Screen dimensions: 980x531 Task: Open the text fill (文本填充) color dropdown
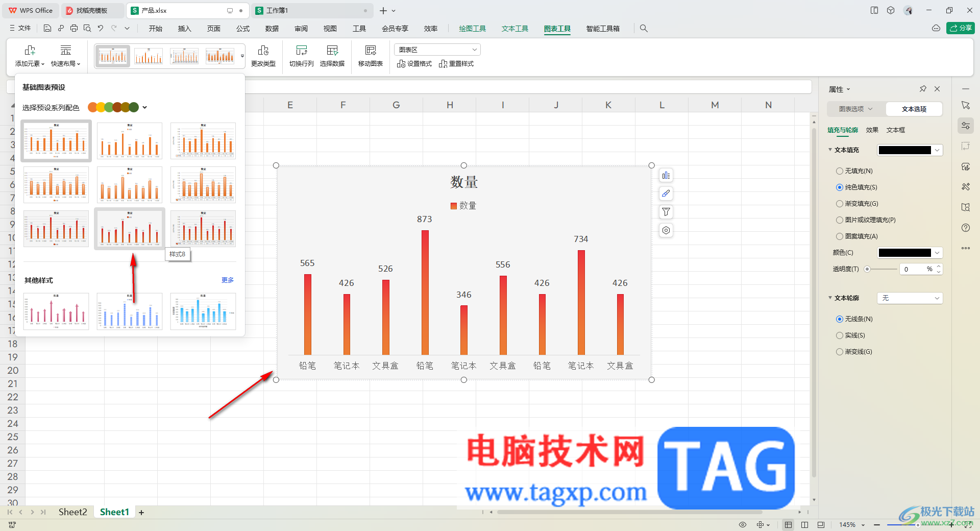click(937, 150)
